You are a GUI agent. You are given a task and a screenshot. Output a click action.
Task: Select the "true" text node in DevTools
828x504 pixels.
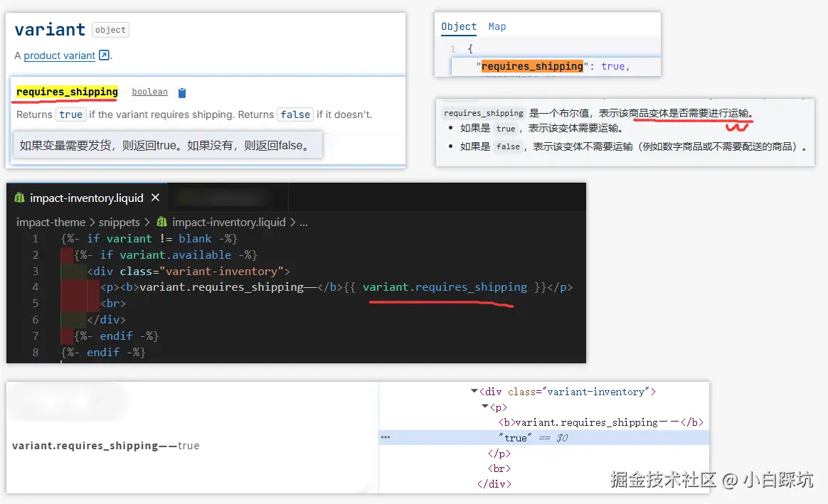[515, 437]
